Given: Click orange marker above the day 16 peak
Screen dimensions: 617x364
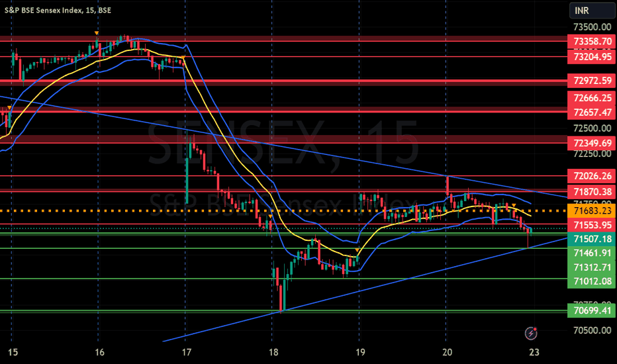Looking at the screenshot, I should point(97,33).
